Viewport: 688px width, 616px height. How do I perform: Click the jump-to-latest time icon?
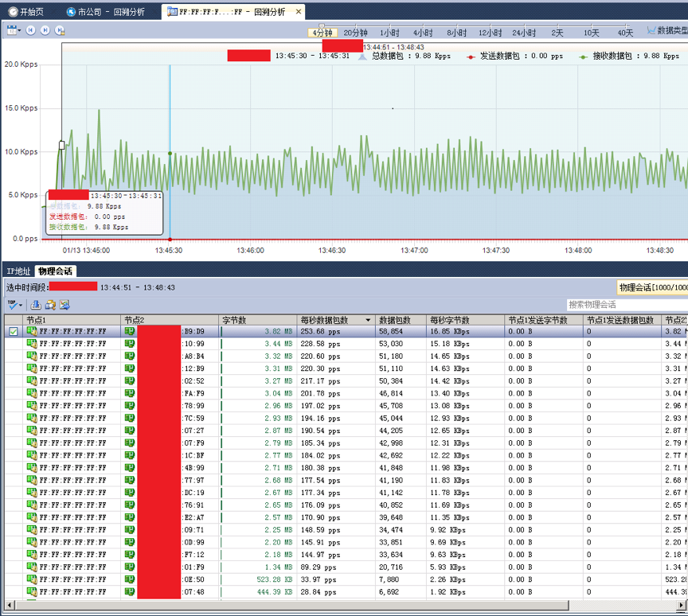pyautogui.click(x=60, y=30)
